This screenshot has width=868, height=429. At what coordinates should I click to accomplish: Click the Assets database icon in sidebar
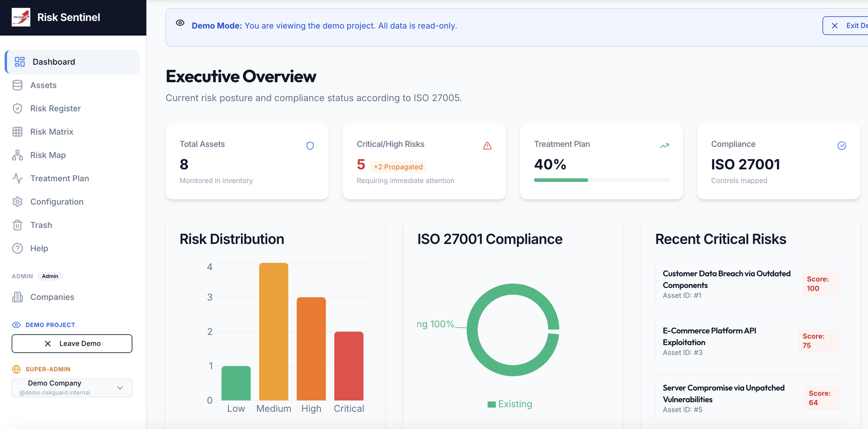point(18,85)
